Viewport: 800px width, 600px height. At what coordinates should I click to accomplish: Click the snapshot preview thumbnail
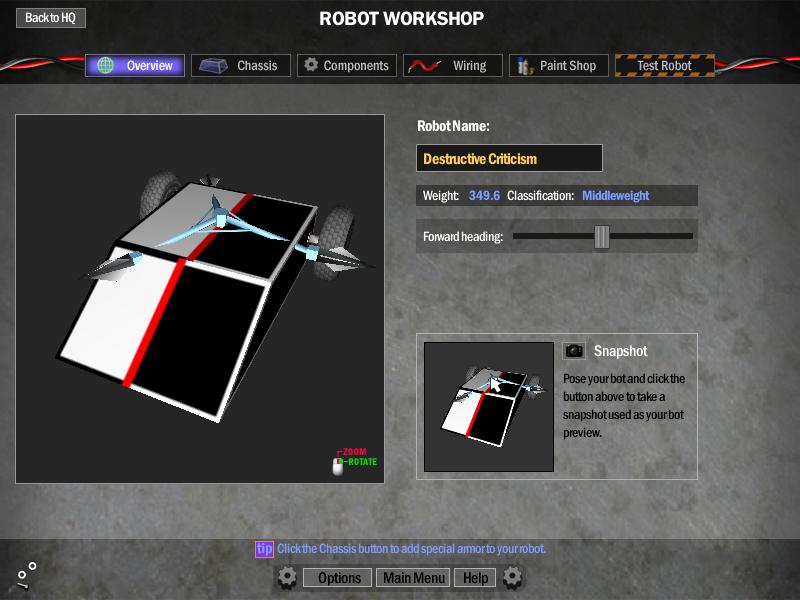(x=489, y=407)
